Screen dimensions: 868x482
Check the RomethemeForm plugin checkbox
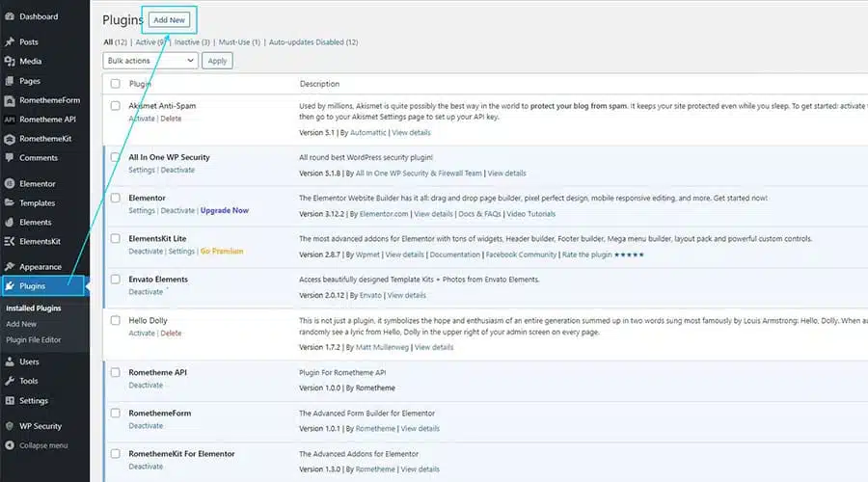pos(115,413)
